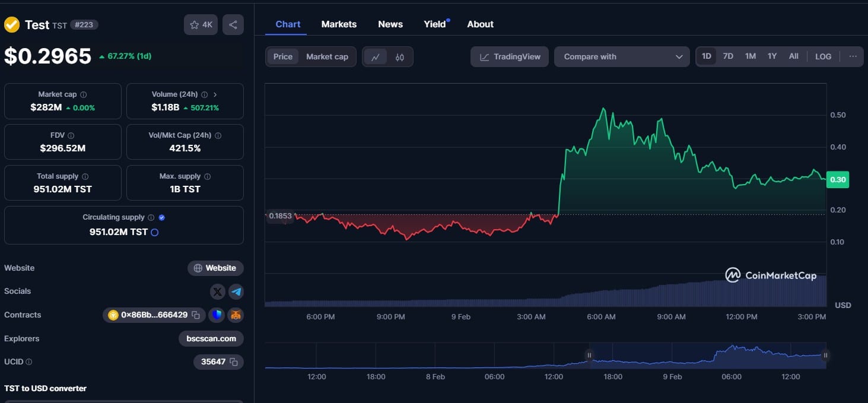This screenshot has width=868, height=403.
Task: Click the star watchlist button showing 4K
Action: (x=201, y=25)
